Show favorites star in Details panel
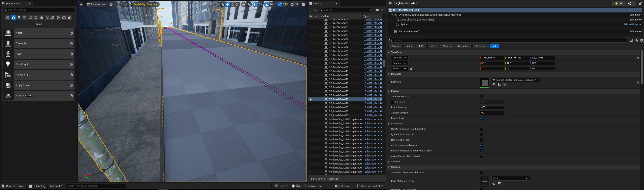 click(637, 40)
